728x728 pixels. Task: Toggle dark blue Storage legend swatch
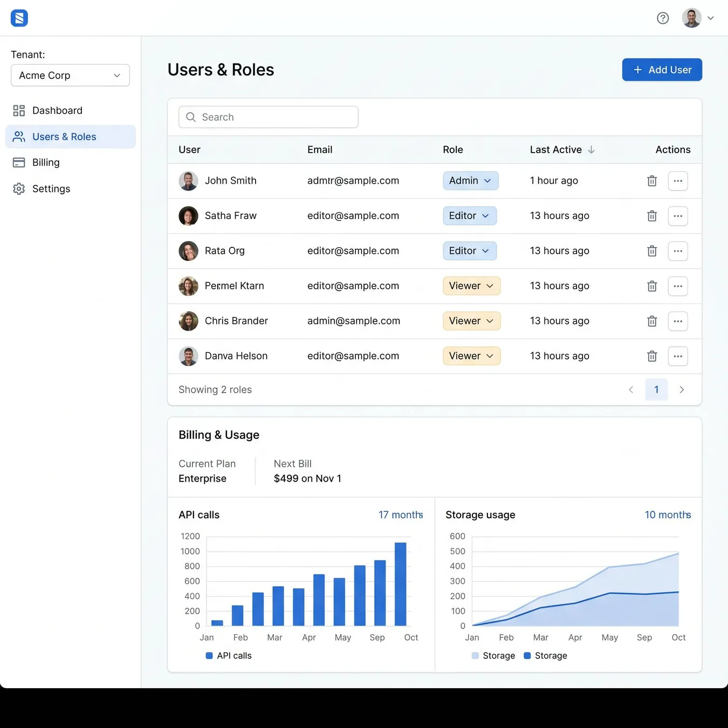(x=527, y=656)
